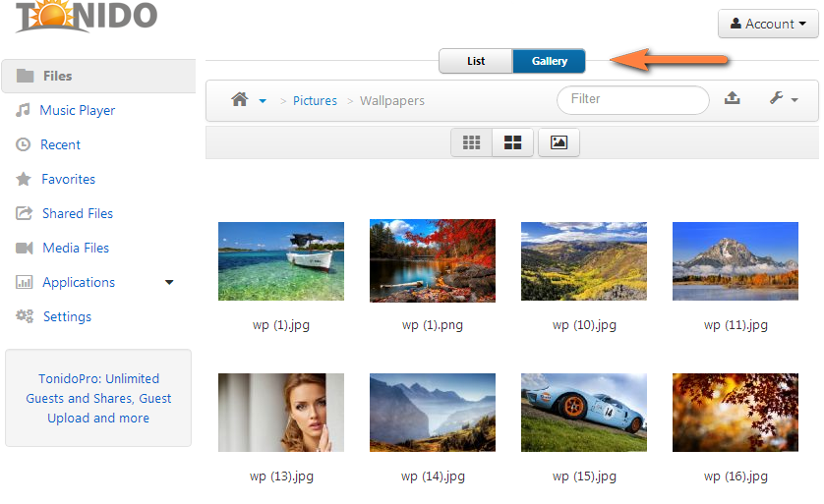Viewport: 824px width, 504px height.
Task: Click the Recent clock icon
Action: (24, 144)
